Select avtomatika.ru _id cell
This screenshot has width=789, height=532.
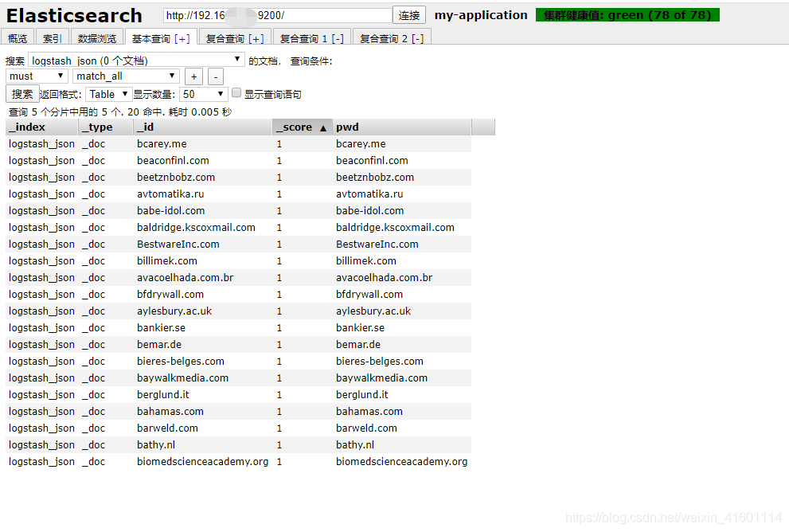pyautogui.click(x=203, y=194)
